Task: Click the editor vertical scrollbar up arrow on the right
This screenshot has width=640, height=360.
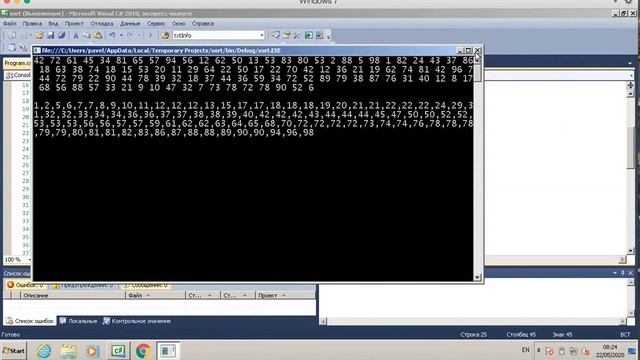Action: 631,94
